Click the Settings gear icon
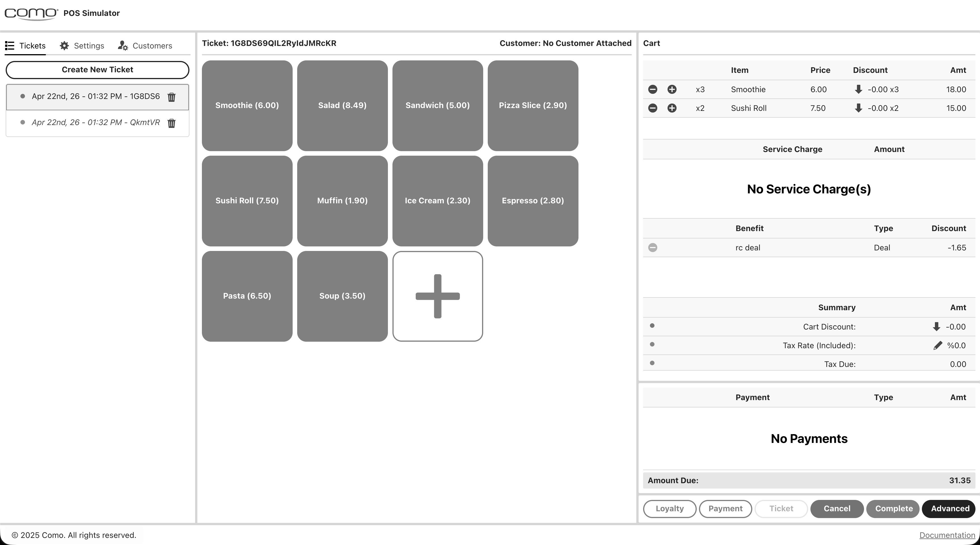 [x=64, y=46]
